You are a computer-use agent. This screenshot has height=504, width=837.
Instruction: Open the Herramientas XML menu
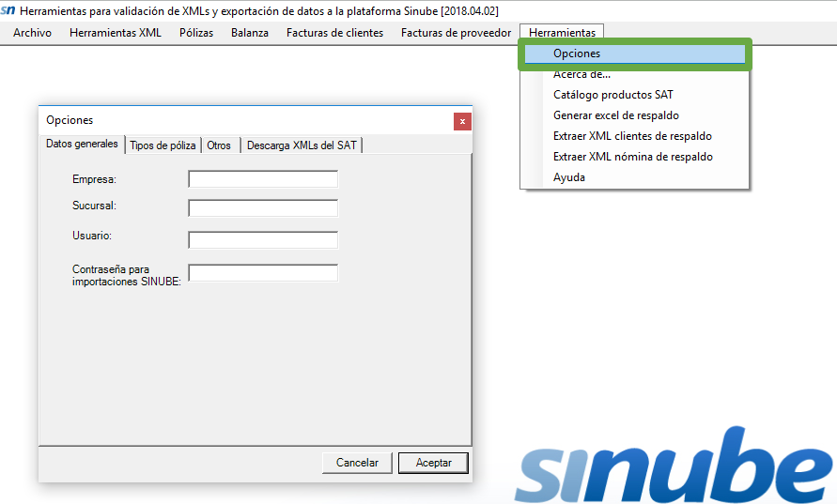click(x=116, y=33)
